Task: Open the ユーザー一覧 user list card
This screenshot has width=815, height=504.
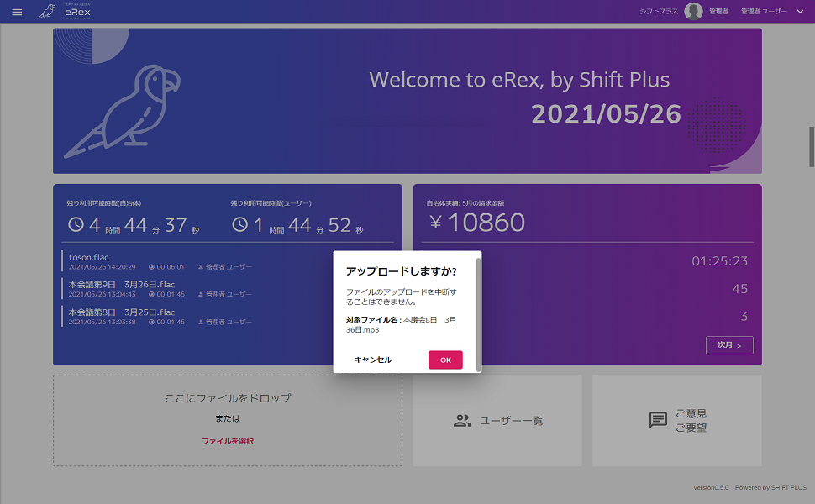Action: 497,420
